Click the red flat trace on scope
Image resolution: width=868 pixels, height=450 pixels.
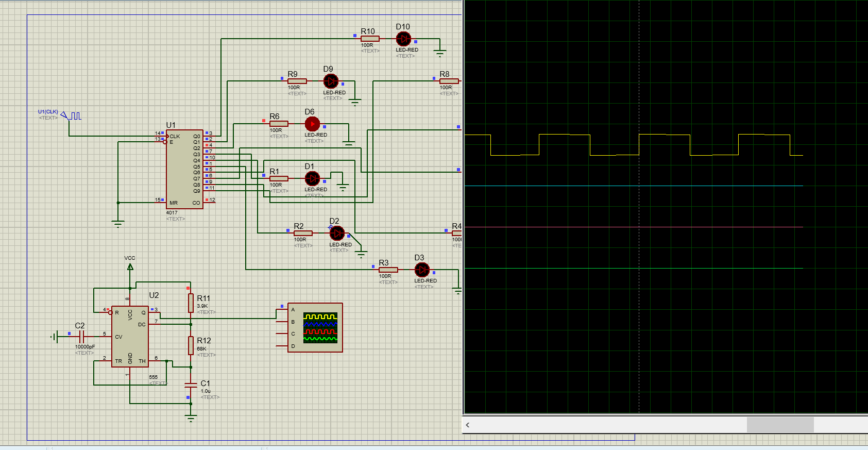click(x=634, y=227)
